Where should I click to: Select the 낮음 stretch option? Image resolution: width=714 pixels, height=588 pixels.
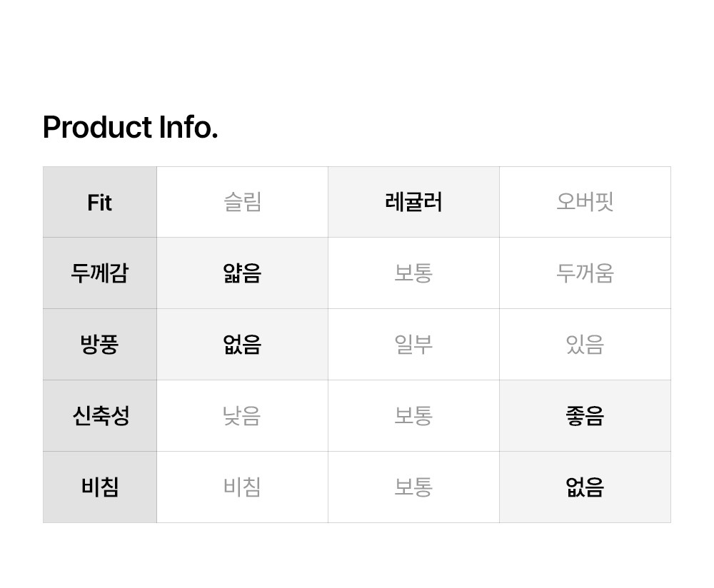(x=242, y=416)
